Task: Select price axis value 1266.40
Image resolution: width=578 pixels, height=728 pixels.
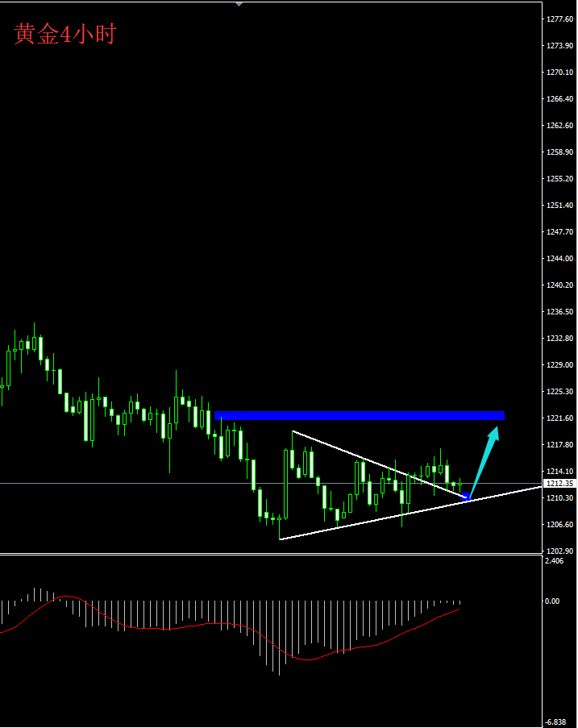Action: [560, 99]
